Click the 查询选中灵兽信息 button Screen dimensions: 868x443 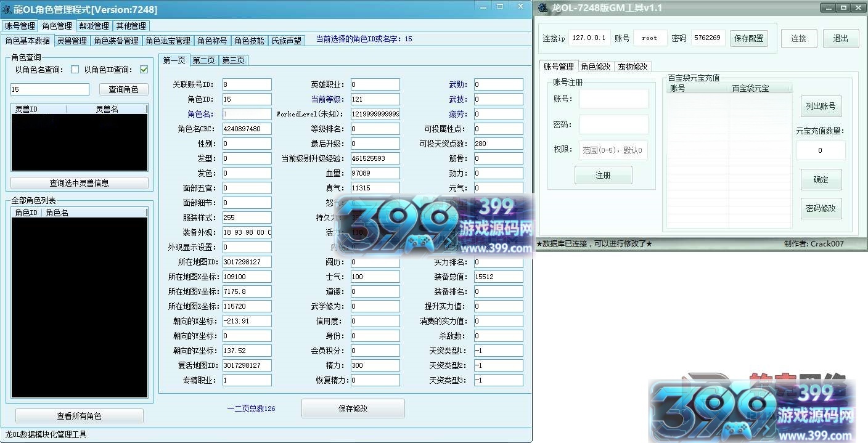coord(80,183)
